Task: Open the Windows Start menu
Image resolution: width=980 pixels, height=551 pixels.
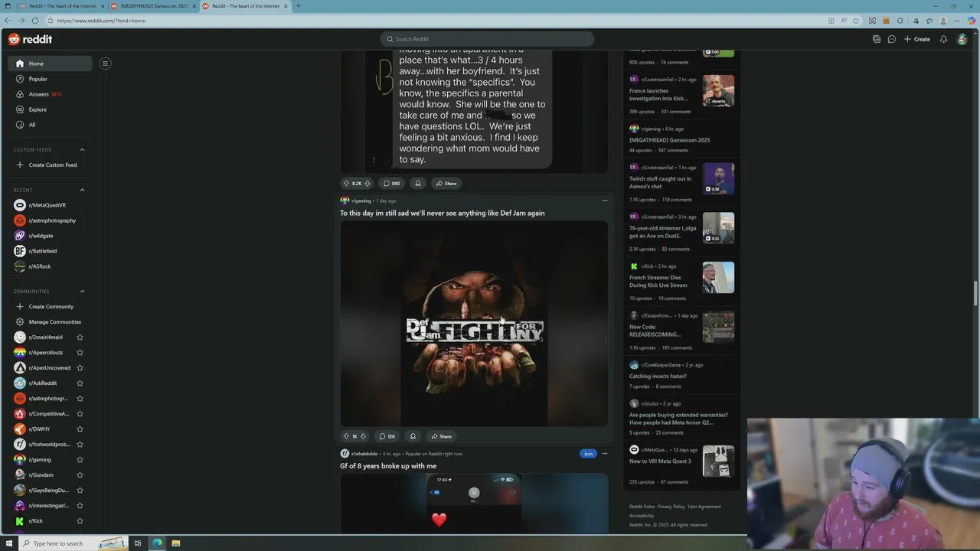Action: (9, 543)
